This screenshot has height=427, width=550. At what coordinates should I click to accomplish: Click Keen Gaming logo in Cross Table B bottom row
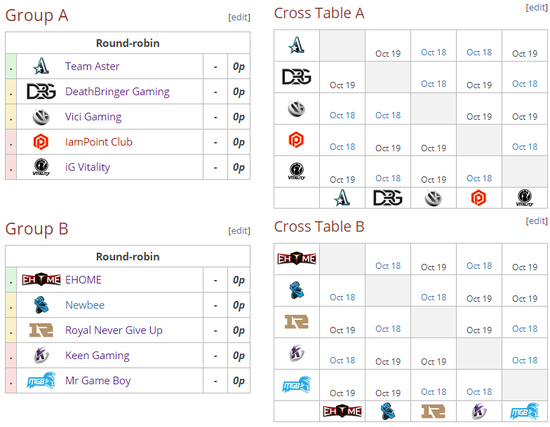(479, 411)
